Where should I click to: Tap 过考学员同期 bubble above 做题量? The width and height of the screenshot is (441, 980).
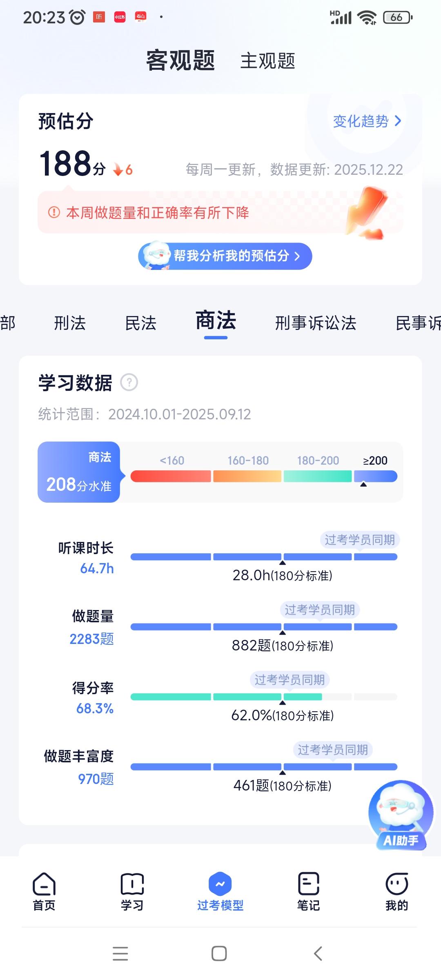320,610
